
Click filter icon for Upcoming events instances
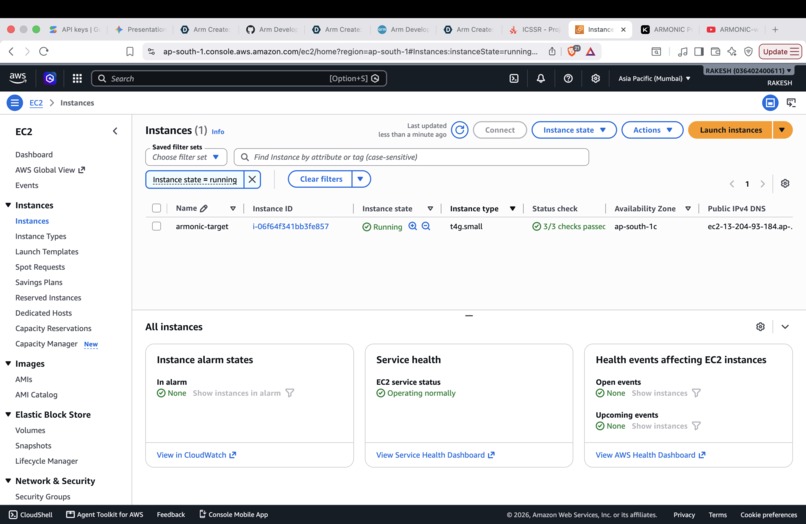pyautogui.click(x=697, y=426)
